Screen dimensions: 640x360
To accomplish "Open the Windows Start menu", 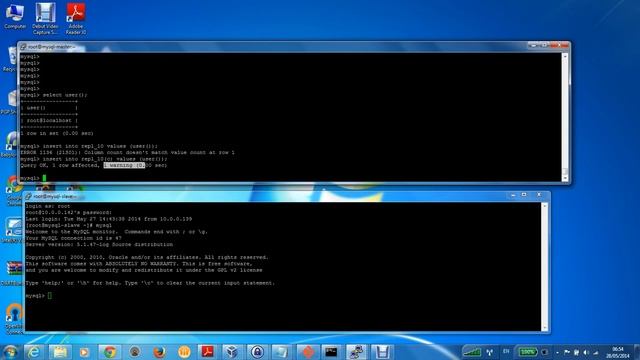I will [x=10, y=352].
